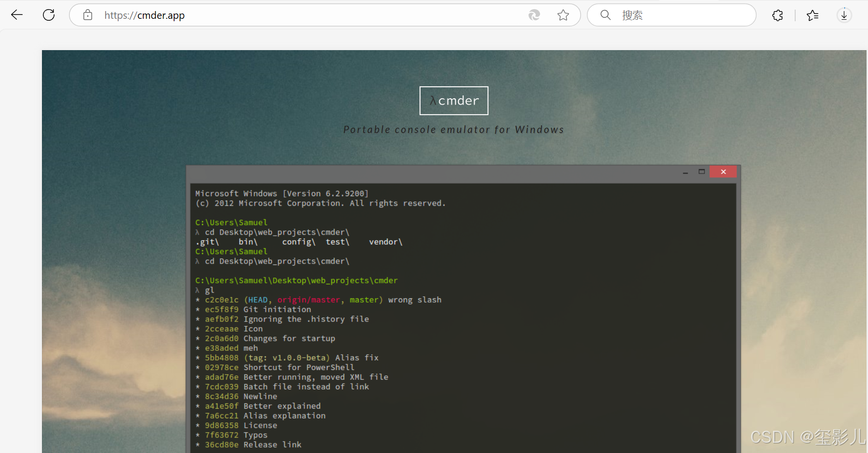Screen dimensions: 868x453
Task: Click the red close X in the terminal image
Action: pyautogui.click(x=723, y=172)
